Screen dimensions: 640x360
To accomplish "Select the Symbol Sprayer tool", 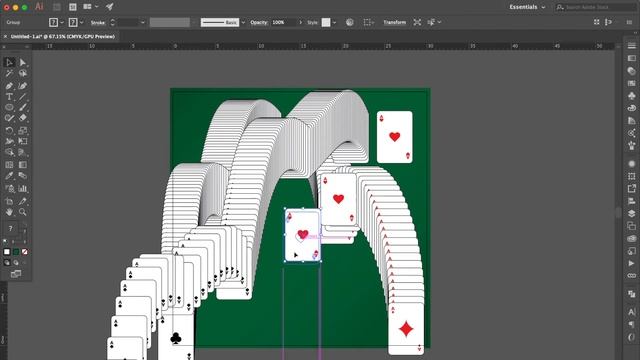I will pyautogui.click(x=9, y=189).
